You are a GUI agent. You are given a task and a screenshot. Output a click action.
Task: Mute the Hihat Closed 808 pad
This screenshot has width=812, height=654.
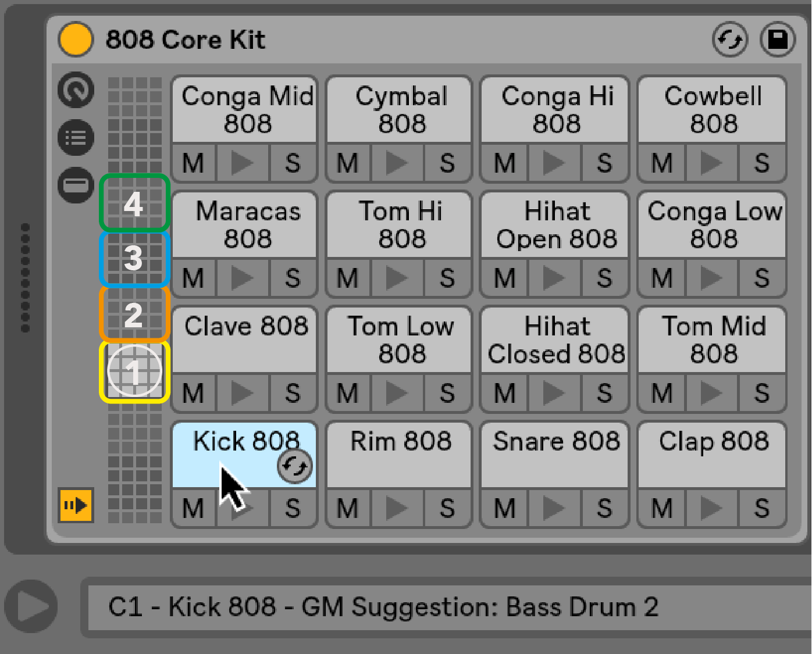505,393
